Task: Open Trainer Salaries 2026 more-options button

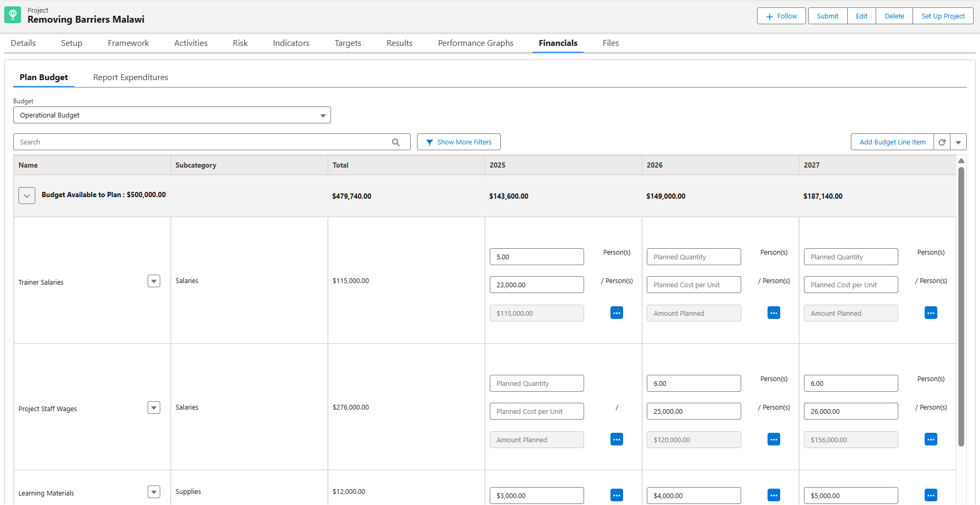Action: pos(774,313)
